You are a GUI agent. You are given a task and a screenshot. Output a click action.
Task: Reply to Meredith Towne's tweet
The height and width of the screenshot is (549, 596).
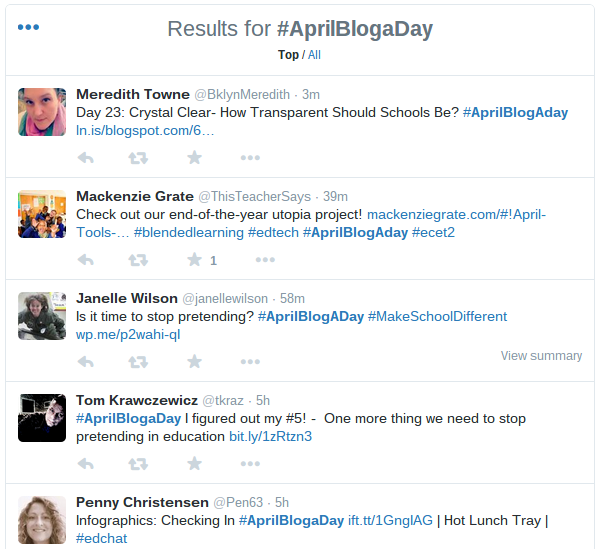(86, 158)
